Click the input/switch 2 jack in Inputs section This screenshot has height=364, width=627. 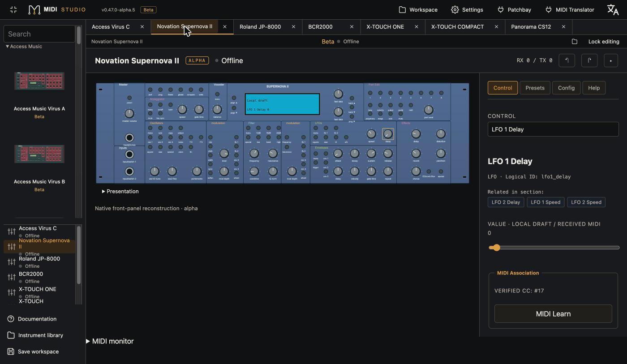pos(129,171)
